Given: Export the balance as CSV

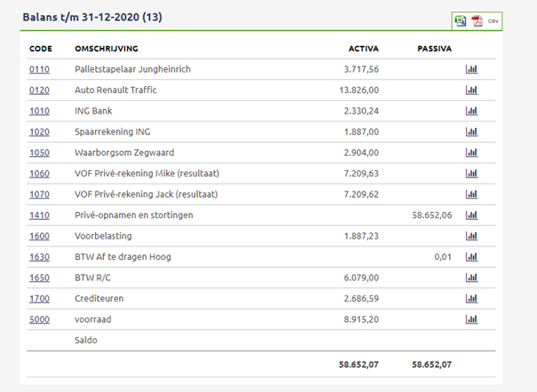Looking at the screenshot, I should [x=494, y=20].
